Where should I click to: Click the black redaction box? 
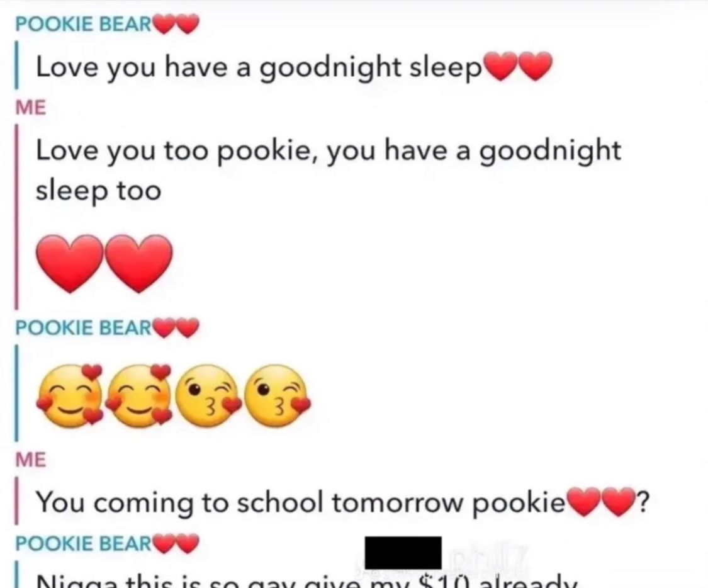click(x=403, y=552)
